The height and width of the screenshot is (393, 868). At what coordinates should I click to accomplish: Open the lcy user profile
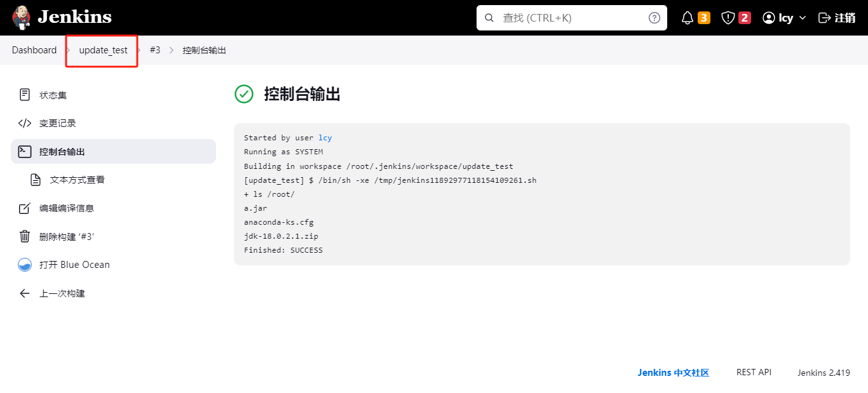pos(786,18)
